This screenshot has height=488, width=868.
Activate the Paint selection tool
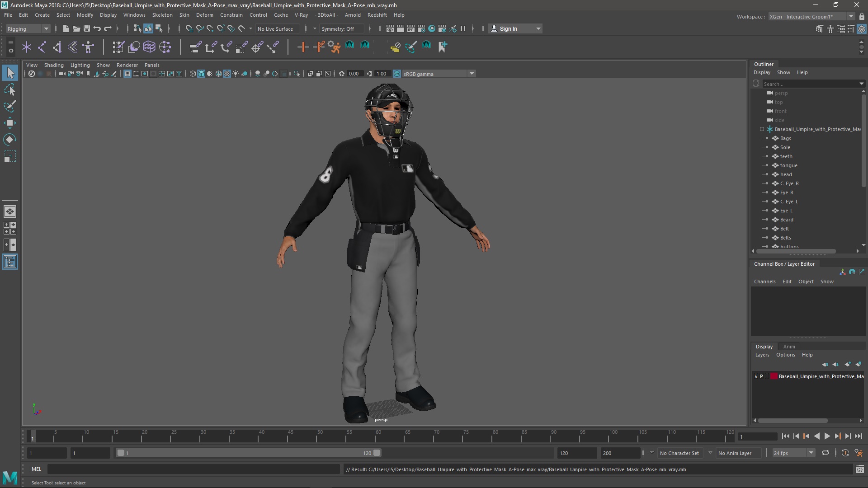tap(10, 107)
